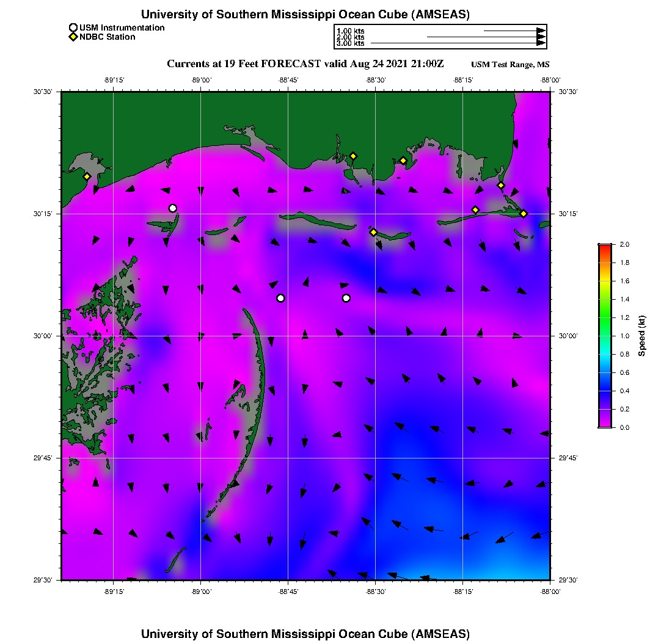Click the 1.00 kts reference arrow
The image size is (672, 641).
(x=513, y=31)
